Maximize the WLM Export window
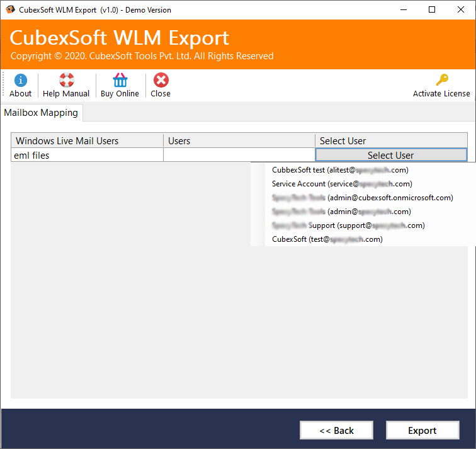Image resolution: width=476 pixels, height=449 pixels. click(432, 9)
